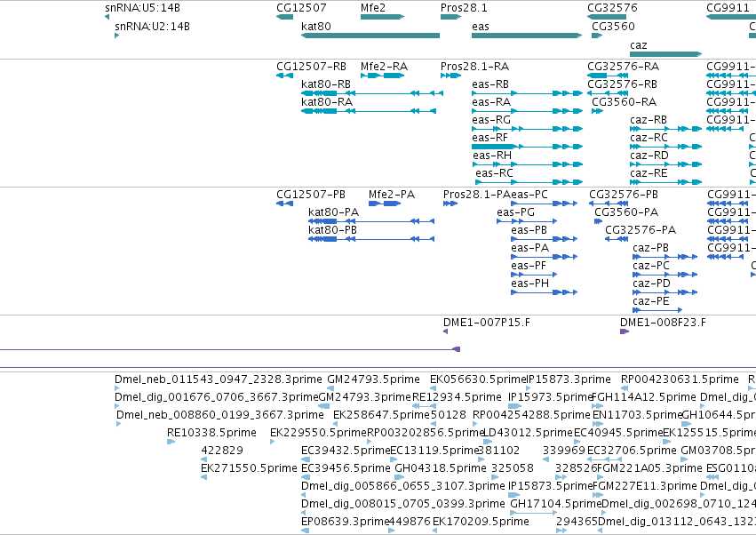Select protein caz-PD

(x=651, y=283)
